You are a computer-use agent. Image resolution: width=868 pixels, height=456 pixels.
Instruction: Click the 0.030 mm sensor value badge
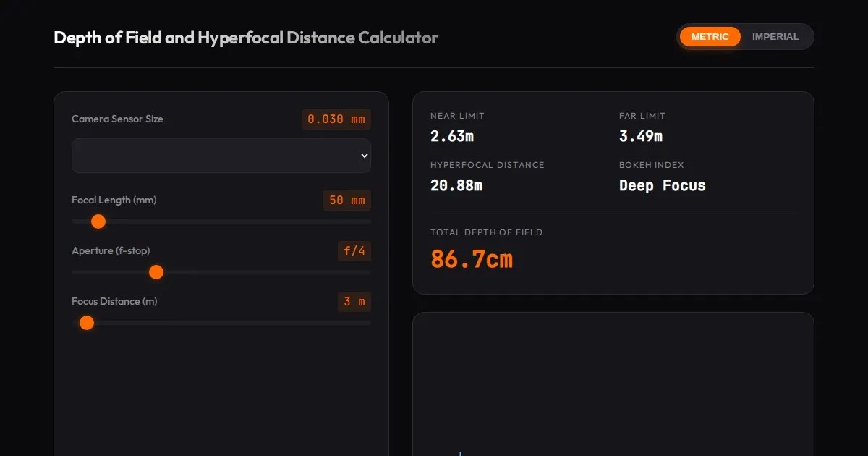tap(336, 119)
